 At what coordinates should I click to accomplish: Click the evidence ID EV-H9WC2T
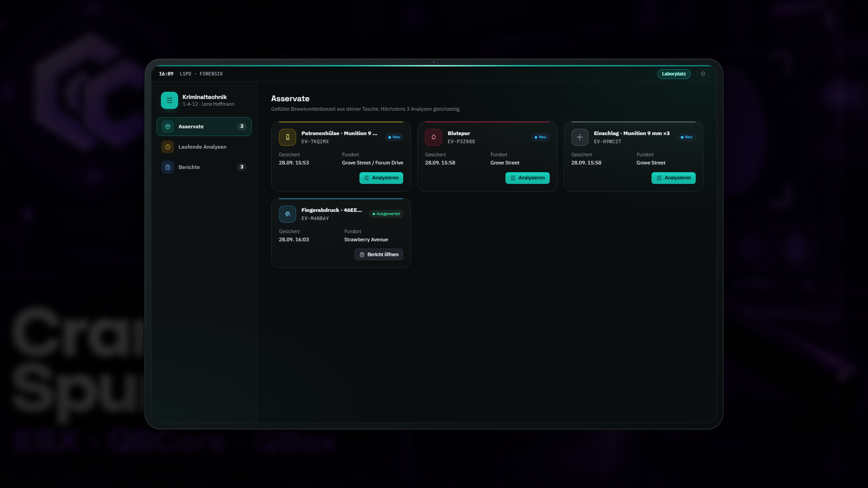click(x=607, y=142)
